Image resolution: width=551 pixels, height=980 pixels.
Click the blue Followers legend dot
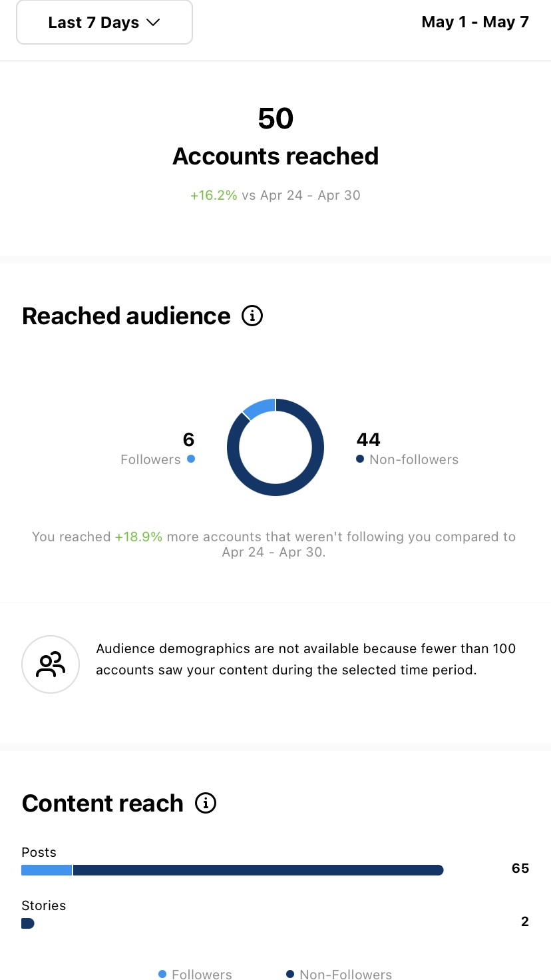pyautogui.click(x=191, y=459)
